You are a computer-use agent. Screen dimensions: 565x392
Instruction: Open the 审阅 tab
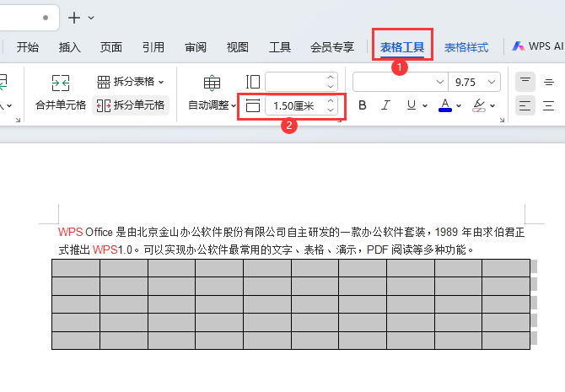[x=196, y=47]
